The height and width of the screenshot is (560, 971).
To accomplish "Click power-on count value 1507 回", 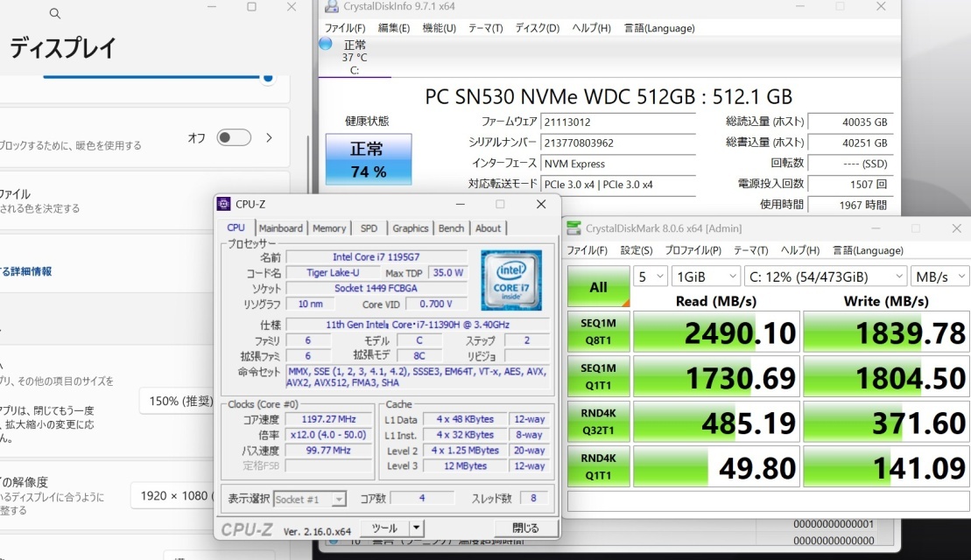I will point(849,185).
